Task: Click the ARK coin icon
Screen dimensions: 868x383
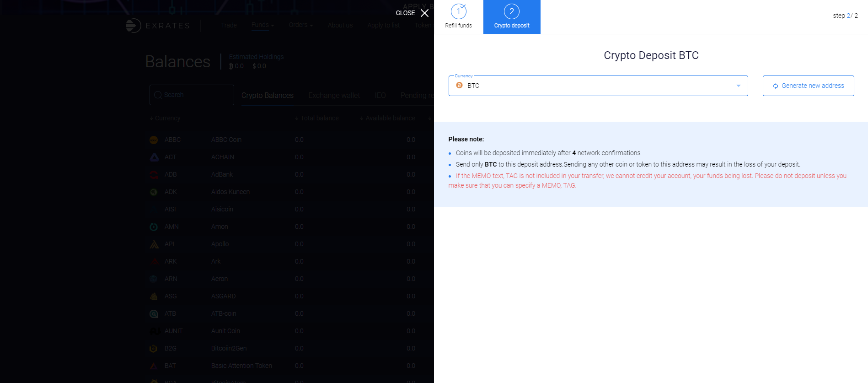Action: (154, 261)
